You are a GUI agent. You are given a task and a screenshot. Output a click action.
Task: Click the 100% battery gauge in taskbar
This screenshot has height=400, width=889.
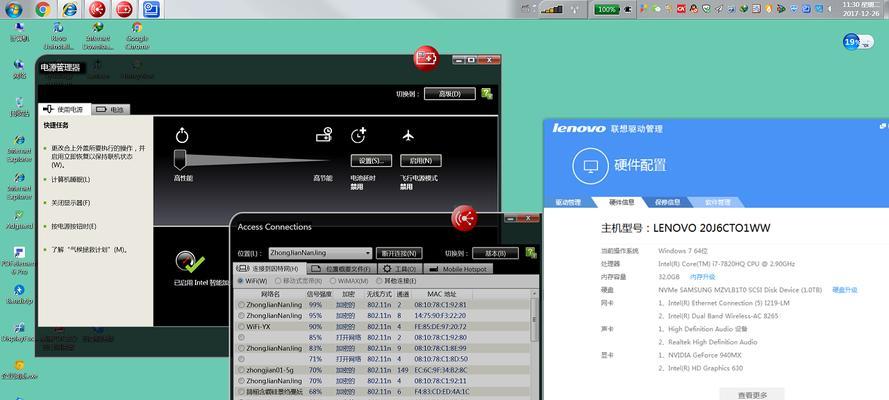click(x=607, y=10)
